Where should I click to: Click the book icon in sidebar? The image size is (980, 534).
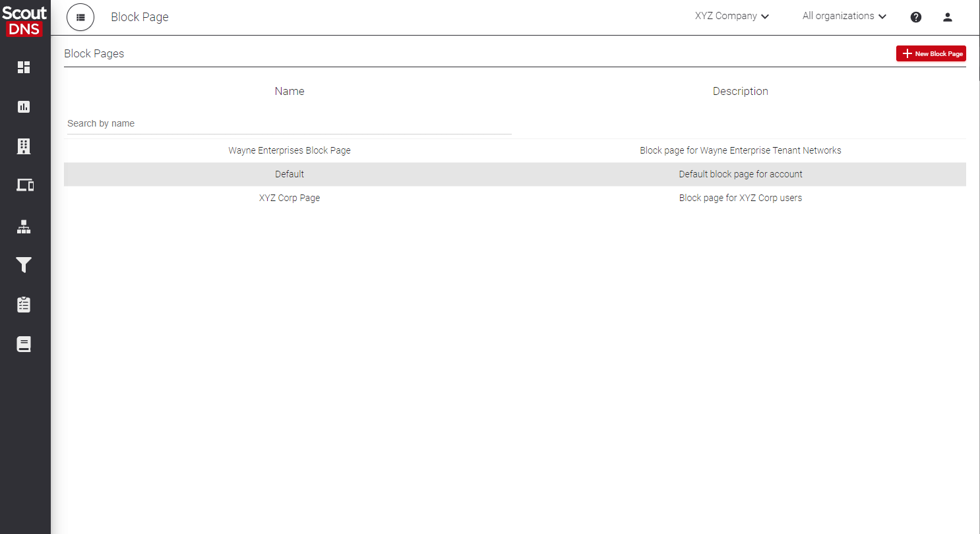(x=24, y=344)
